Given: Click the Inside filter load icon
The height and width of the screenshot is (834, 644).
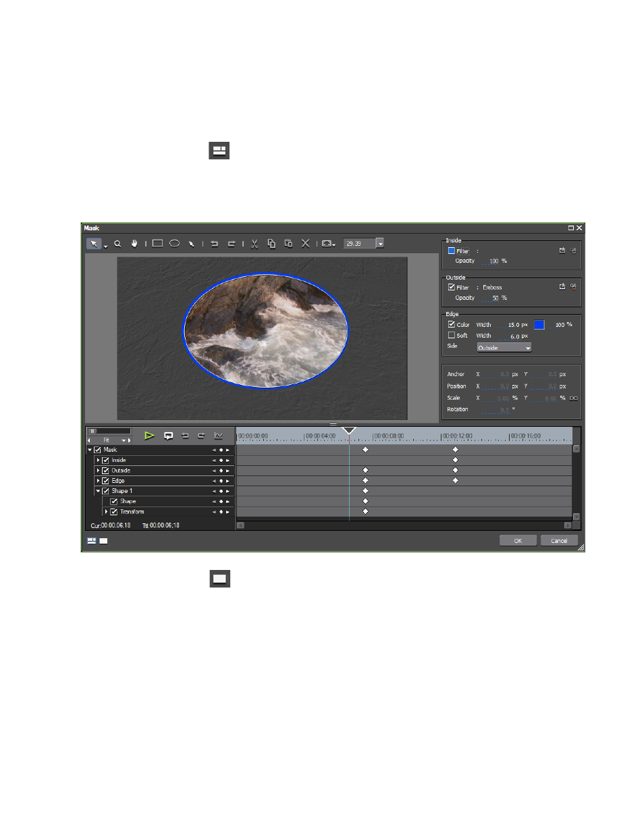Looking at the screenshot, I should point(562,251).
